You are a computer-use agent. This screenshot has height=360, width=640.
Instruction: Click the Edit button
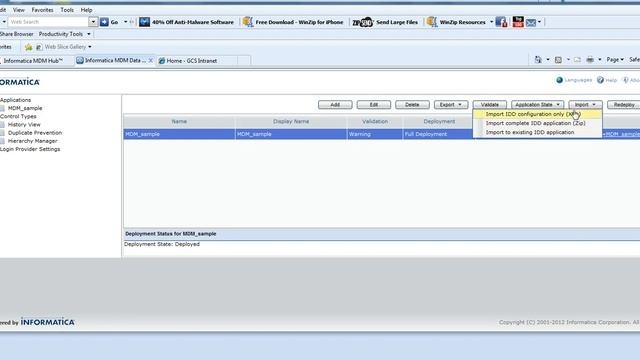[373, 105]
